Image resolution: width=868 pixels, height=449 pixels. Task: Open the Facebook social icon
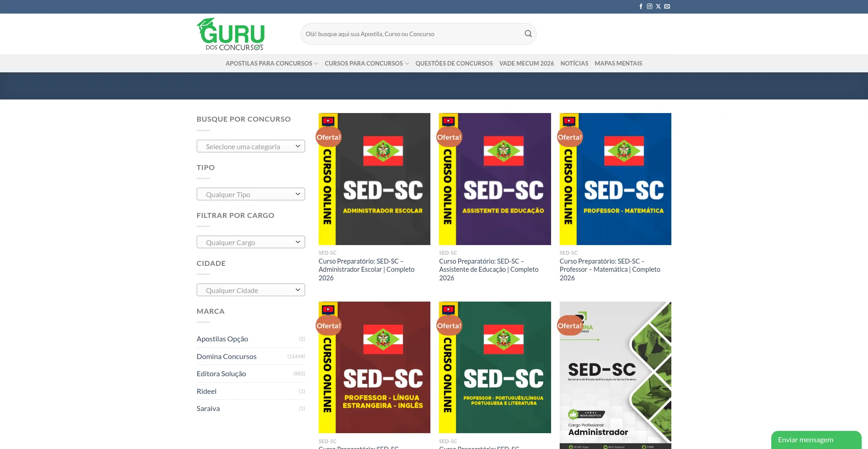click(641, 6)
